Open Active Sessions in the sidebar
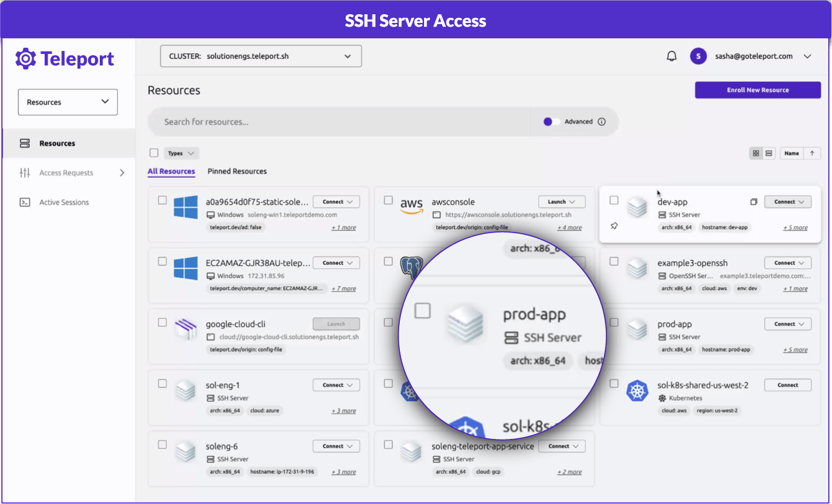832x504 pixels. [68, 202]
